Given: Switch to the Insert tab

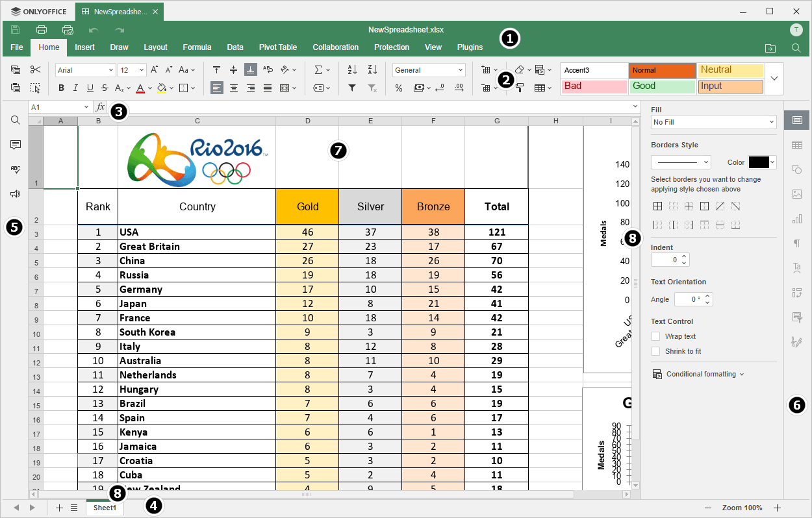Looking at the screenshot, I should (x=84, y=47).
